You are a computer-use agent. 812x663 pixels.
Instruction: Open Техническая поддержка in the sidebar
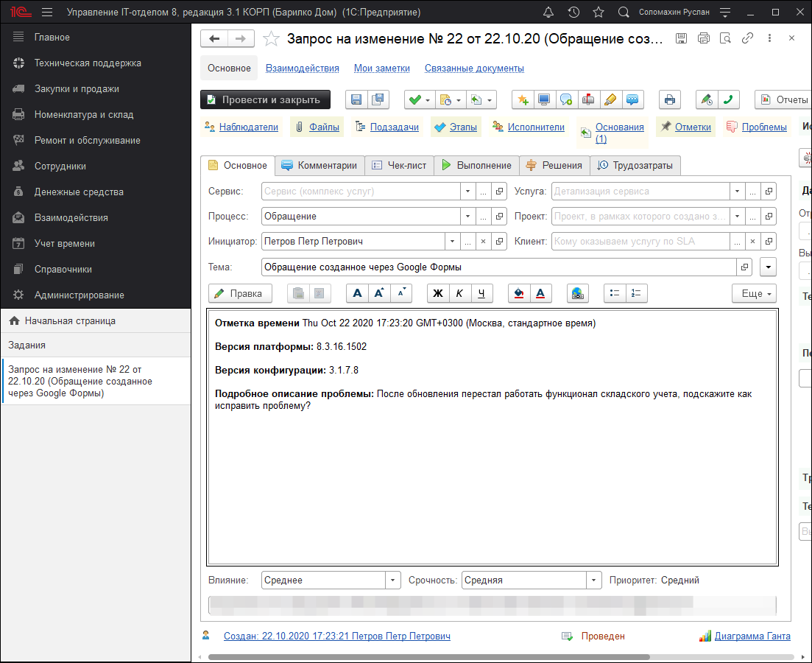click(87, 63)
